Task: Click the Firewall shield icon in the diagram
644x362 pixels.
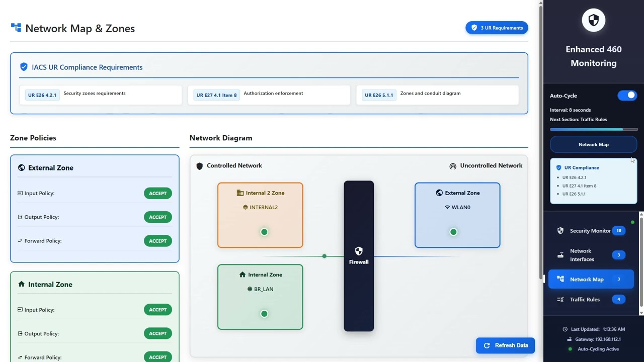Action: pyautogui.click(x=359, y=251)
